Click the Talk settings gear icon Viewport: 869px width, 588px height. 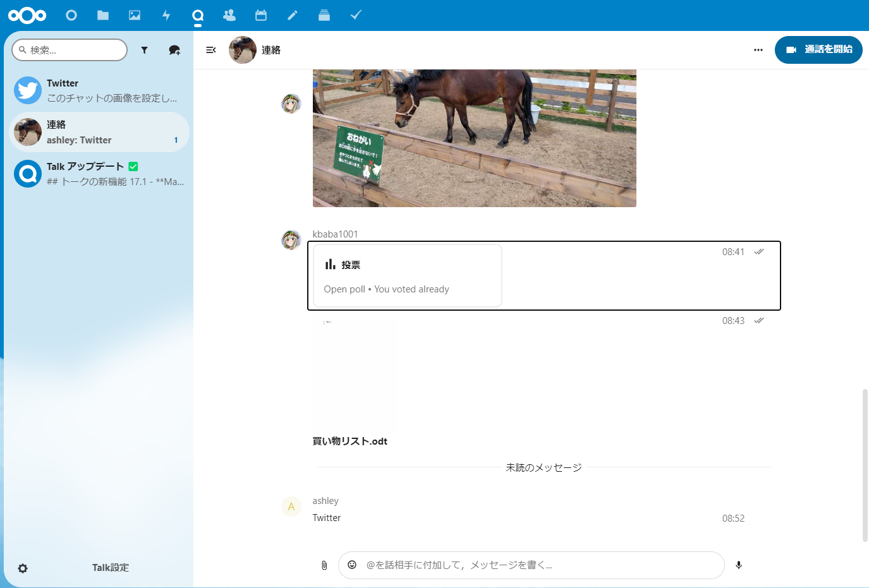[23, 568]
